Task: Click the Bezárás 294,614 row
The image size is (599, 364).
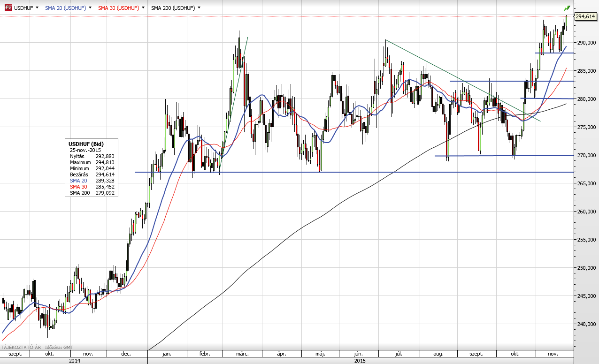Action: 92,174
